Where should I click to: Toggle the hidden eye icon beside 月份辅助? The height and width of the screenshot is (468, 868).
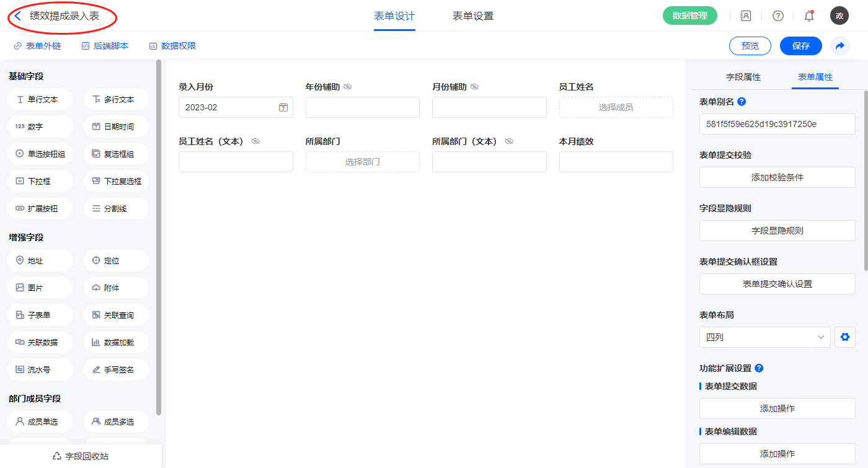(474, 87)
